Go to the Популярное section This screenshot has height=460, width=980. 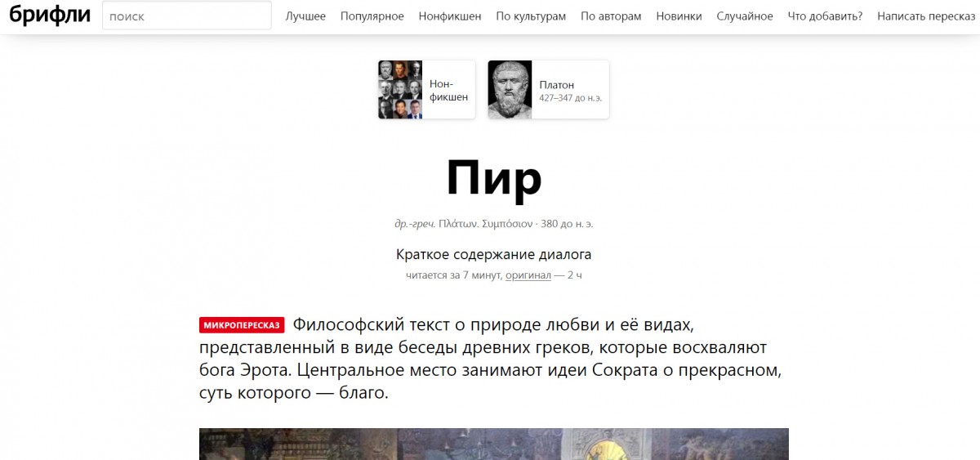pos(372,16)
